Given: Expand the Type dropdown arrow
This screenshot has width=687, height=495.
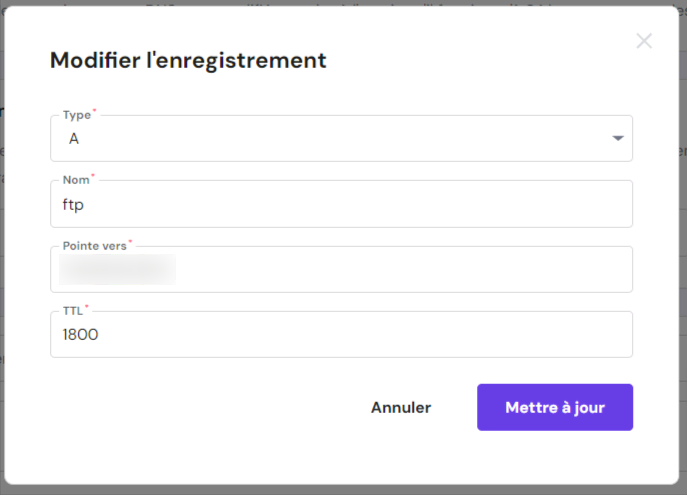Looking at the screenshot, I should [x=618, y=138].
